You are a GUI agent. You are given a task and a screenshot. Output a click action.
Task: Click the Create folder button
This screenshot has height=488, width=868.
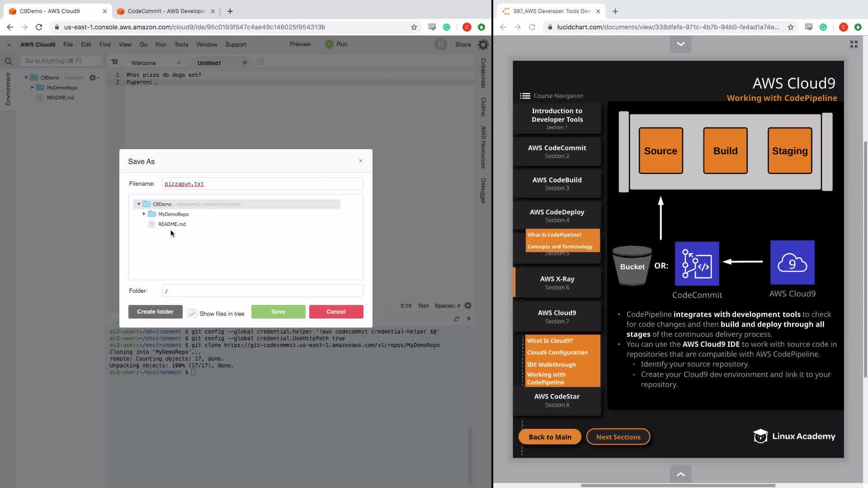coord(155,312)
